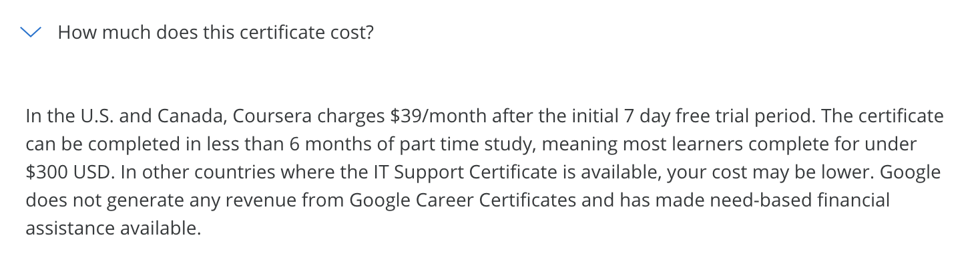Click "The certificate" ending the first line

pos(883,116)
